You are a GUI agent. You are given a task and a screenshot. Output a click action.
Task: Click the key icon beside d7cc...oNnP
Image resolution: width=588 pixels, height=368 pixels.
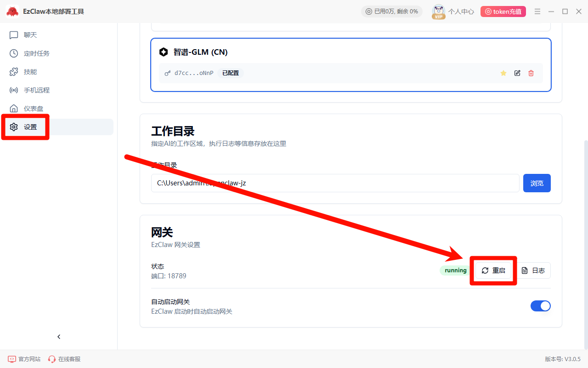click(168, 73)
